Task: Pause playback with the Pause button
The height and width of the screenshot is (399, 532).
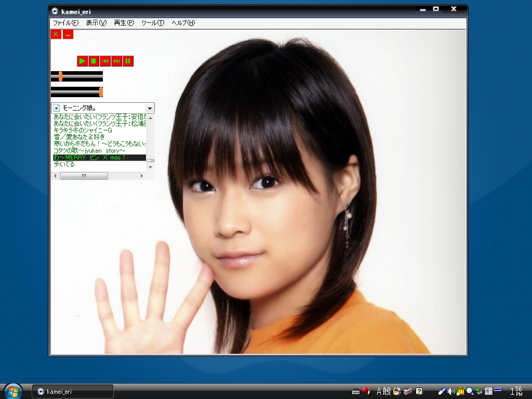Action: pyautogui.click(x=128, y=61)
